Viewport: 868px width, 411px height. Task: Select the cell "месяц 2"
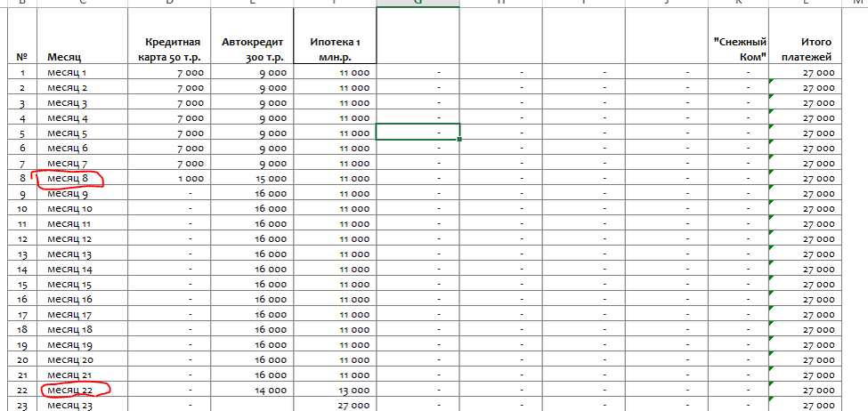point(82,87)
